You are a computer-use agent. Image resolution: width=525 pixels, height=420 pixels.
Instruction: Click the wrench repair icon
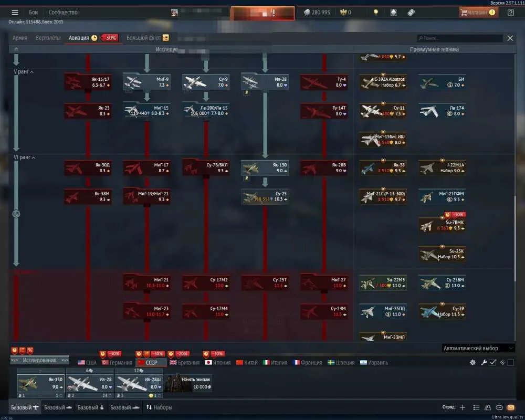tap(484, 362)
